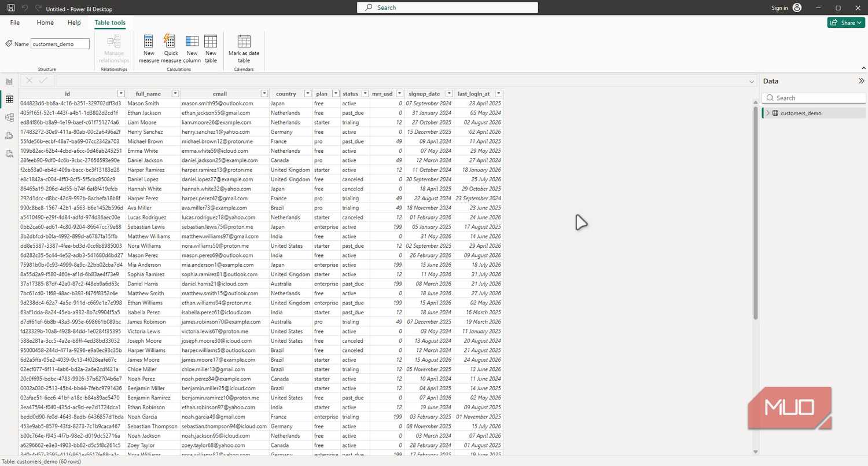The image size is (868, 466).
Task: Open the Quick measure tool
Action: [x=170, y=49]
